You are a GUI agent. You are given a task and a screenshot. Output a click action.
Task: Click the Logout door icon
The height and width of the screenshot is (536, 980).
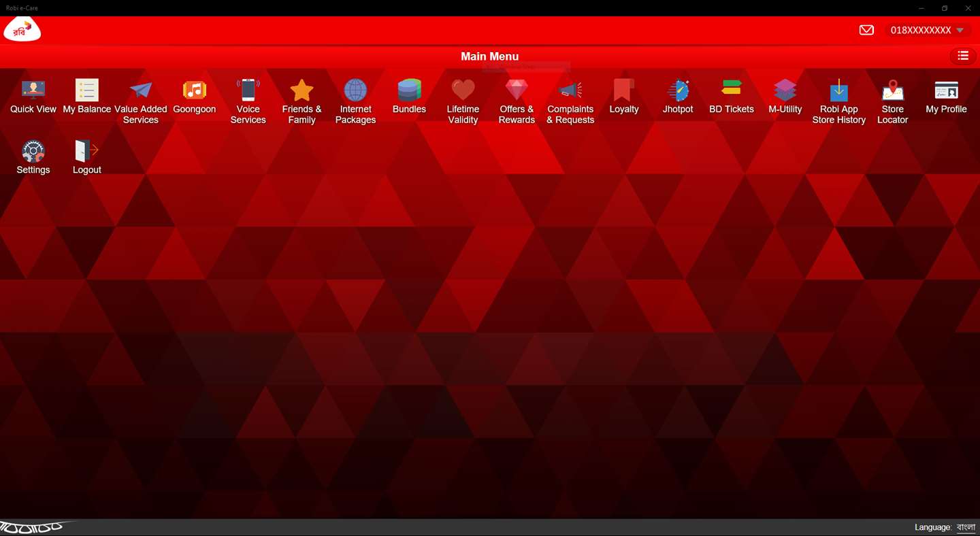click(87, 151)
